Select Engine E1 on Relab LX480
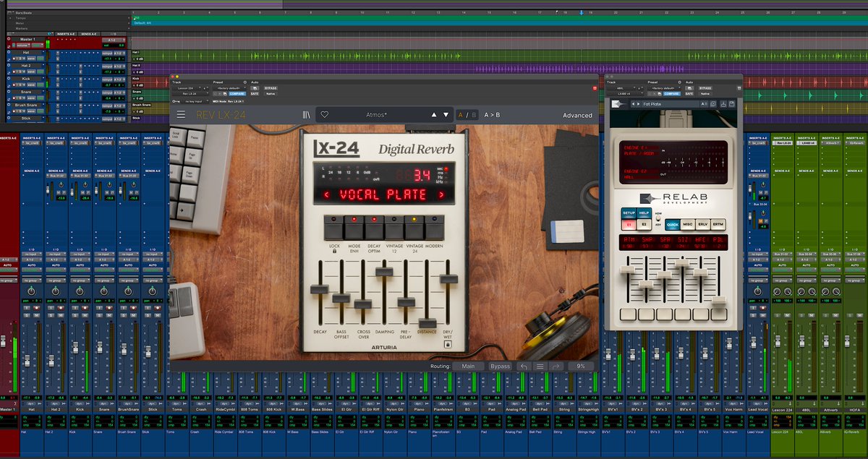 (629, 225)
